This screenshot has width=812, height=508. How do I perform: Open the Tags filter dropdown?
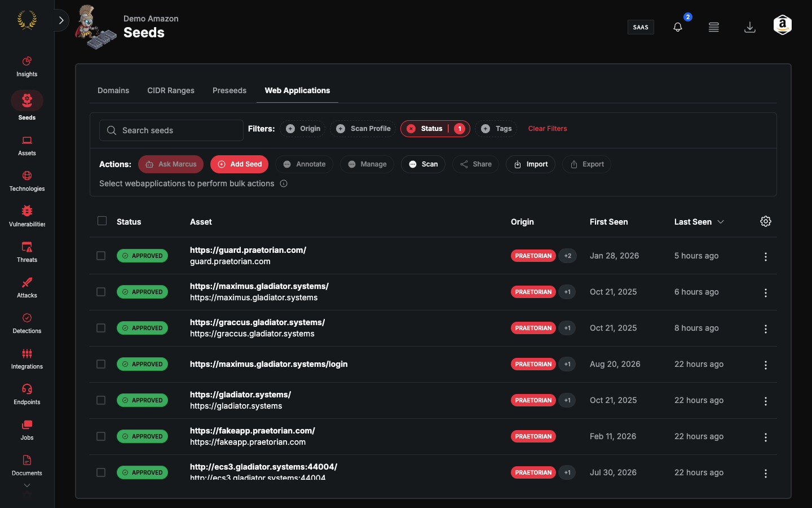point(496,129)
